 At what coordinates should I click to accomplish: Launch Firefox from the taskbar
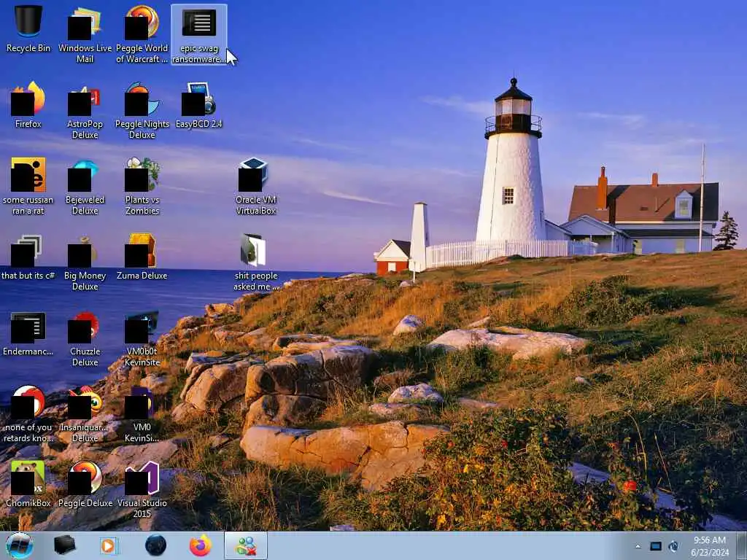point(200,545)
